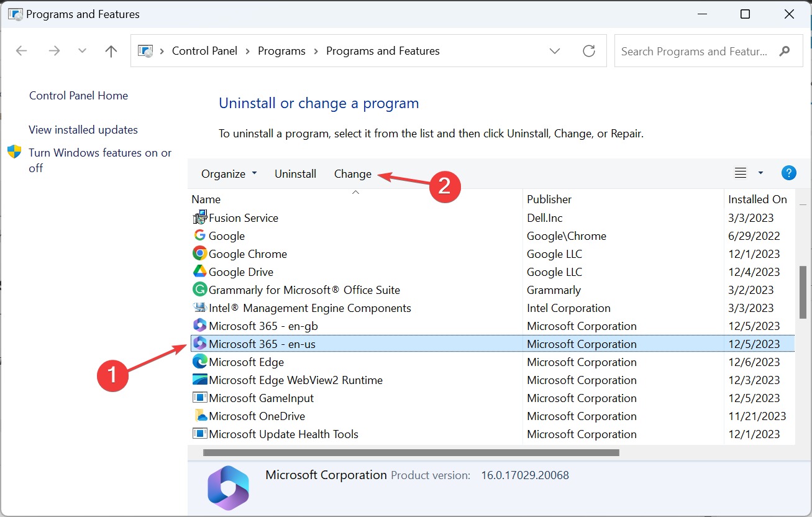Viewport: 812px width, 517px height.
Task: Select the Google Chrome row name
Action: click(x=248, y=254)
